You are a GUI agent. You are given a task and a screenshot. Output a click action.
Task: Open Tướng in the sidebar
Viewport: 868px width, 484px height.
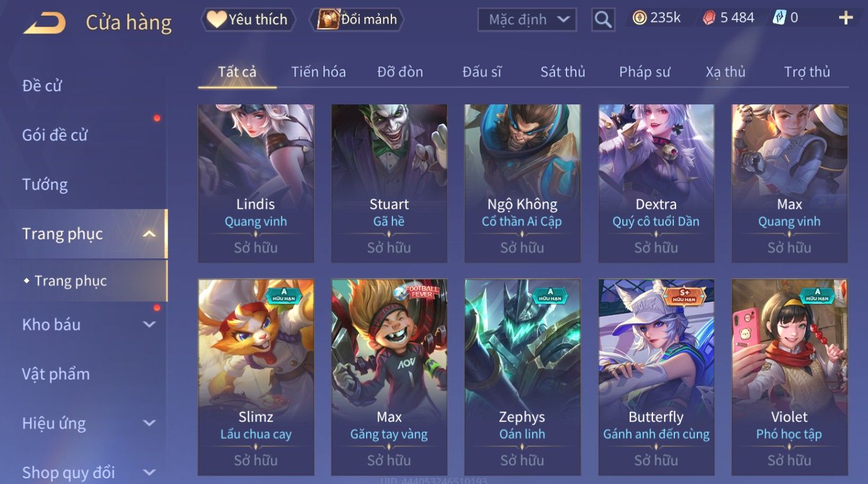(x=45, y=185)
